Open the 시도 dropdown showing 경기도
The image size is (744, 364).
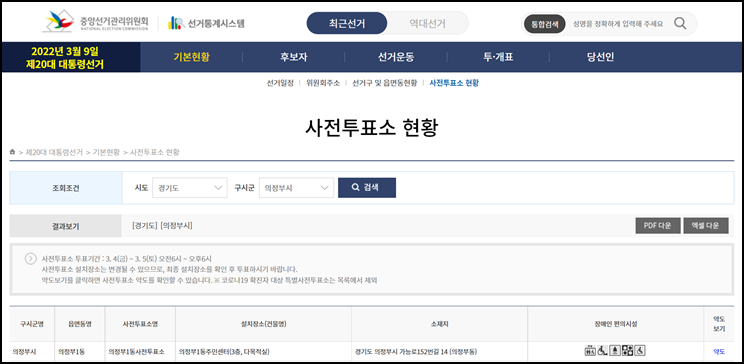pyautogui.click(x=190, y=188)
